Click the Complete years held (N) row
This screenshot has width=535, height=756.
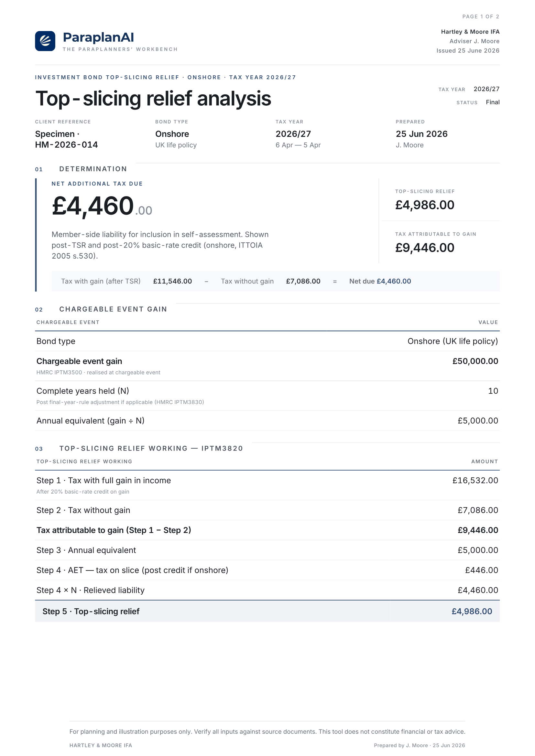click(x=267, y=396)
